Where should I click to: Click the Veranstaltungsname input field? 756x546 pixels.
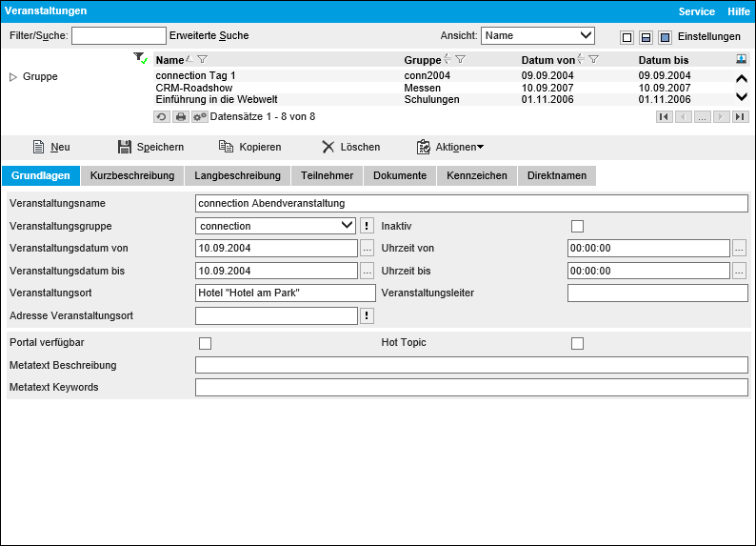pyautogui.click(x=471, y=204)
